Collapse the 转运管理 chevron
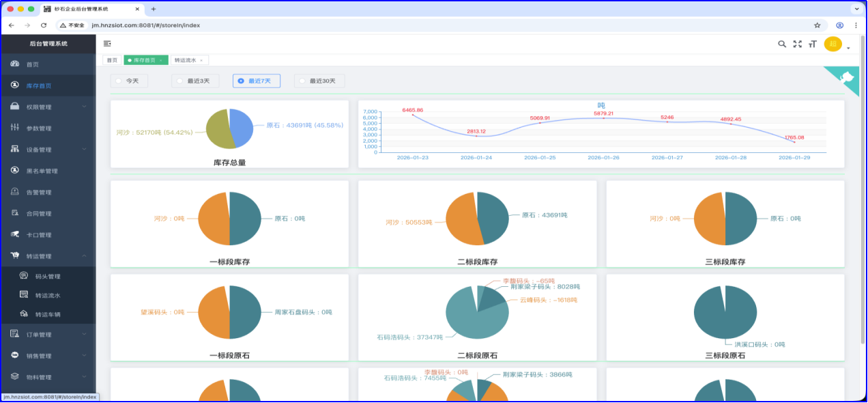This screenshot has height=403, width=868. 84,255
